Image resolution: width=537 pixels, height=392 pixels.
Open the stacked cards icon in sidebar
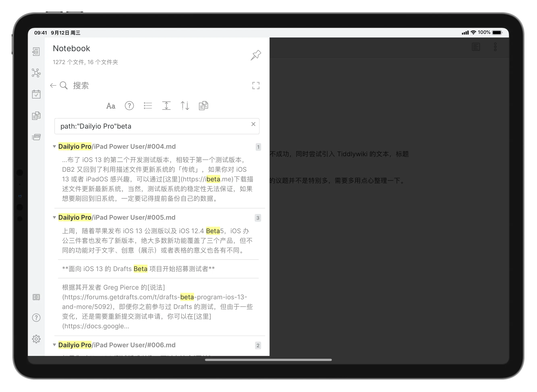click(36, 137)
